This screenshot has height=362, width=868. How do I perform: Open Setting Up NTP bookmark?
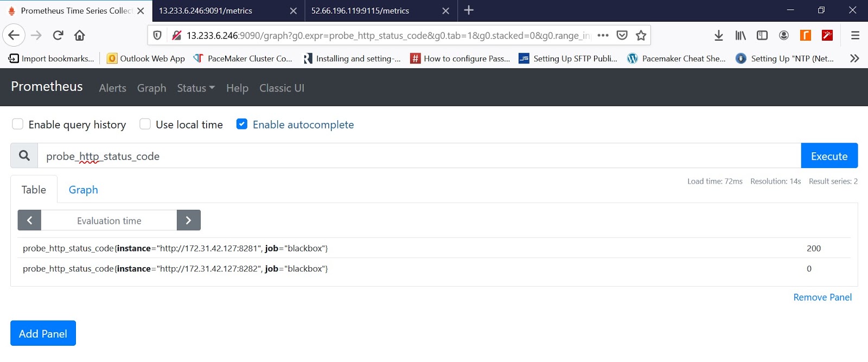(785, 59)
